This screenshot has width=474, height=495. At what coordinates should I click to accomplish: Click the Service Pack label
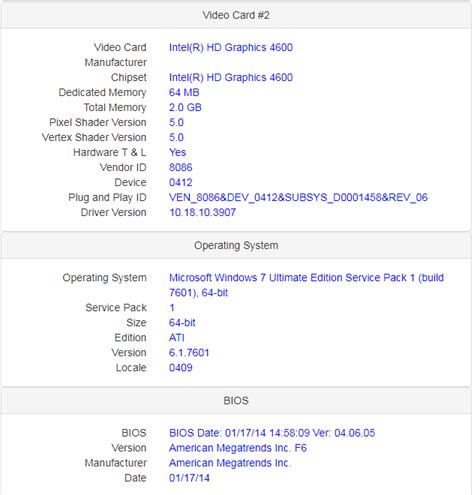116,308
